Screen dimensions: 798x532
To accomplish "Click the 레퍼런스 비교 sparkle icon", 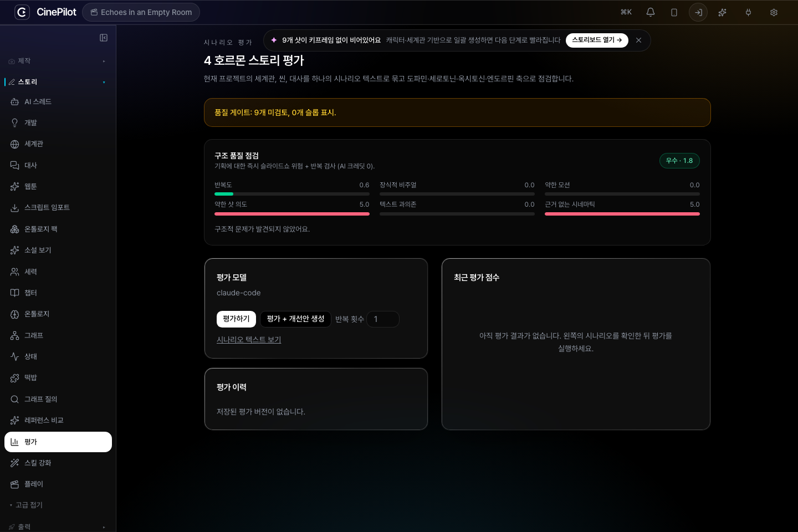I will pos(15,420).
